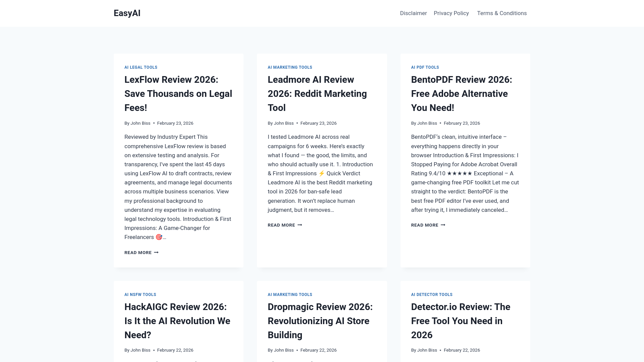Click the LexFlow excerpt starting 'Reviewed by Industry Expert'
This screenshot has height=362, width=644.
(178, 187)
